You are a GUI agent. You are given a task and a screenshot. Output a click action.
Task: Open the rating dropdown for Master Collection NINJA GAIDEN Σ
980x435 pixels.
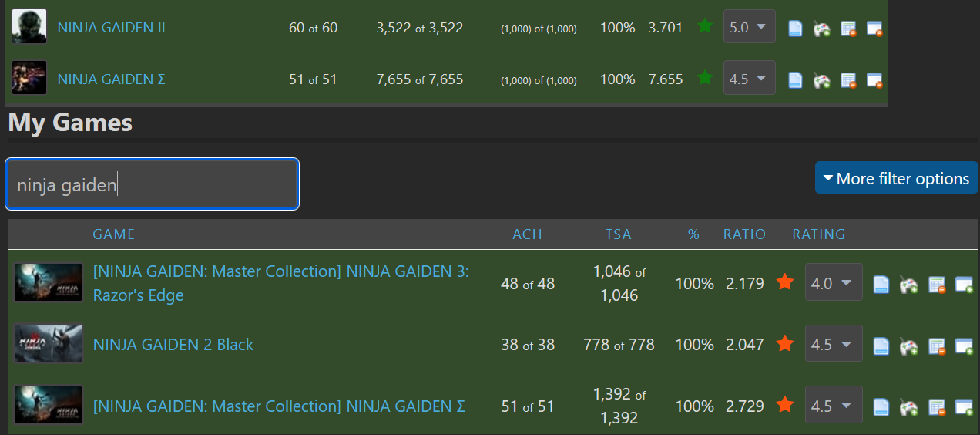(x=833, y=406)
